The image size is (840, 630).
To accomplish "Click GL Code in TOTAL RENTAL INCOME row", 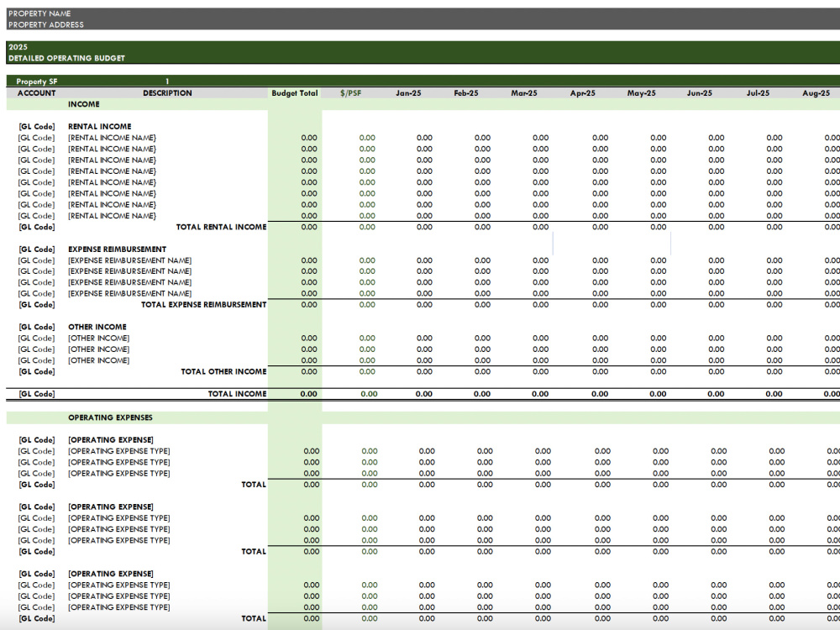I will pyautogui.click(x=36, y=227).
